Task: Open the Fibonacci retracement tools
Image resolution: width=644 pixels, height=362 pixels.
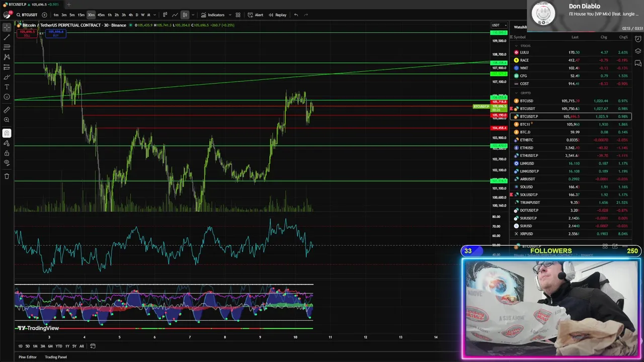Action: click(x=7, y=47)
